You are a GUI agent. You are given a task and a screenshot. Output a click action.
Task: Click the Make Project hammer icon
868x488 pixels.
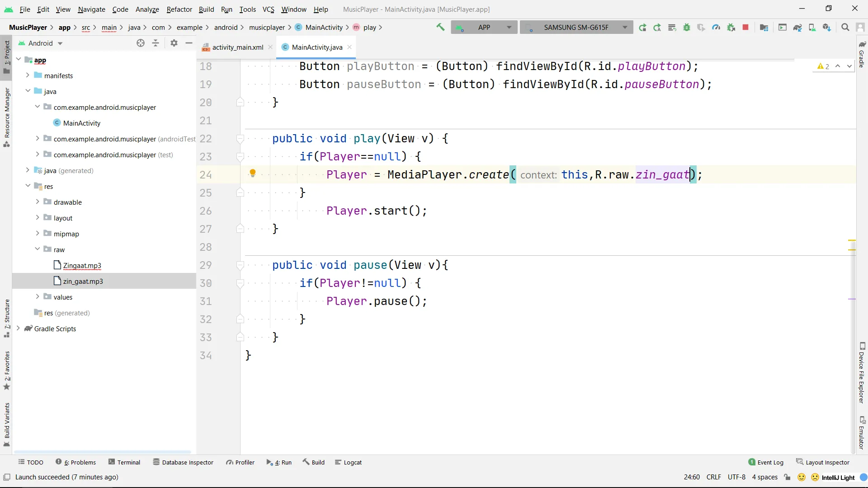pyautogui.click(x=440, y=27)
